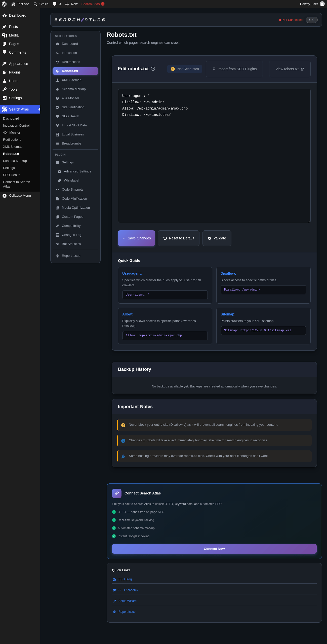Click the Redirections undo arrow icon
The image size is (327, 644).
click(x=57, y=62)
